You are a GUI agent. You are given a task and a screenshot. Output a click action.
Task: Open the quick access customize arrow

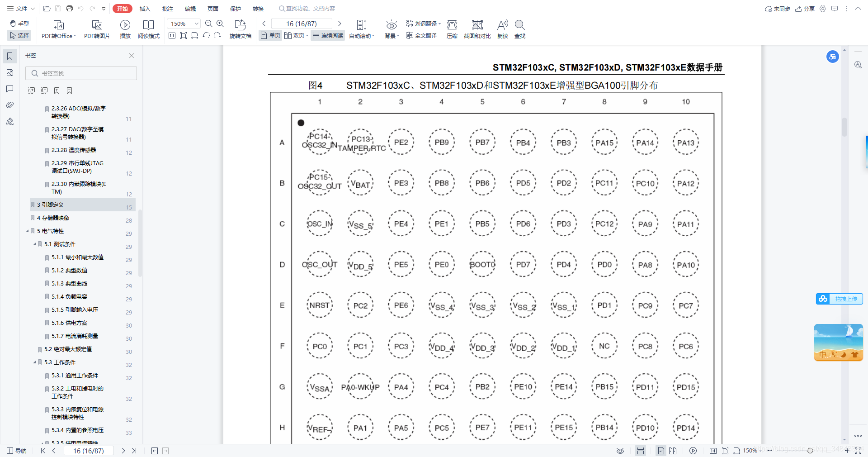point(104,9)
